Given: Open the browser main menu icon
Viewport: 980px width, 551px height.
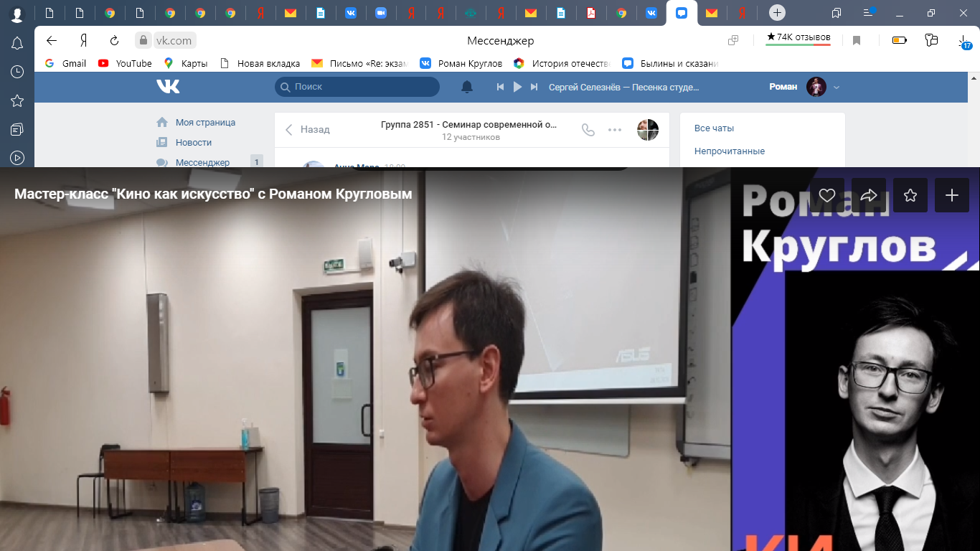Looking at the screenshot, I should click(x=868, y=13).
